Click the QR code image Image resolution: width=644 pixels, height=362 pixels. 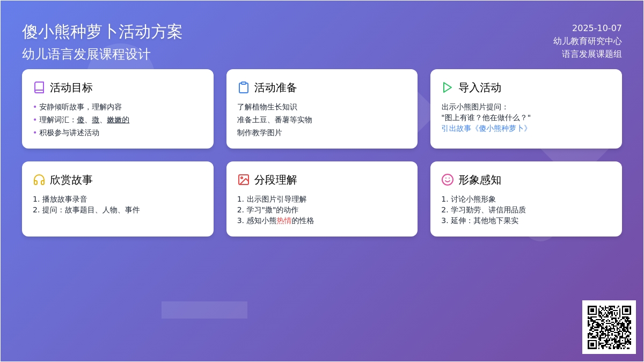pos(609,327)
